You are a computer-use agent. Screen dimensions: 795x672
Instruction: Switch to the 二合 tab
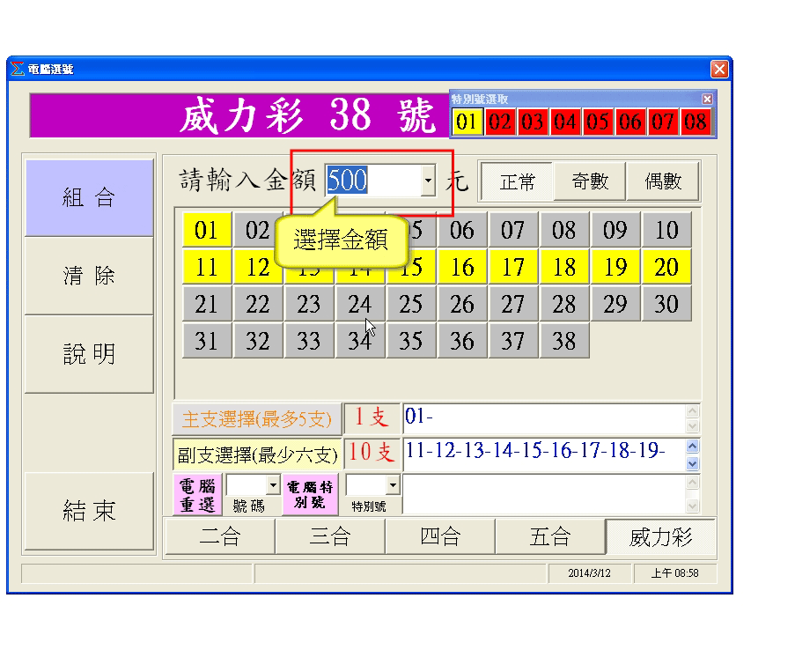point(220,536)
